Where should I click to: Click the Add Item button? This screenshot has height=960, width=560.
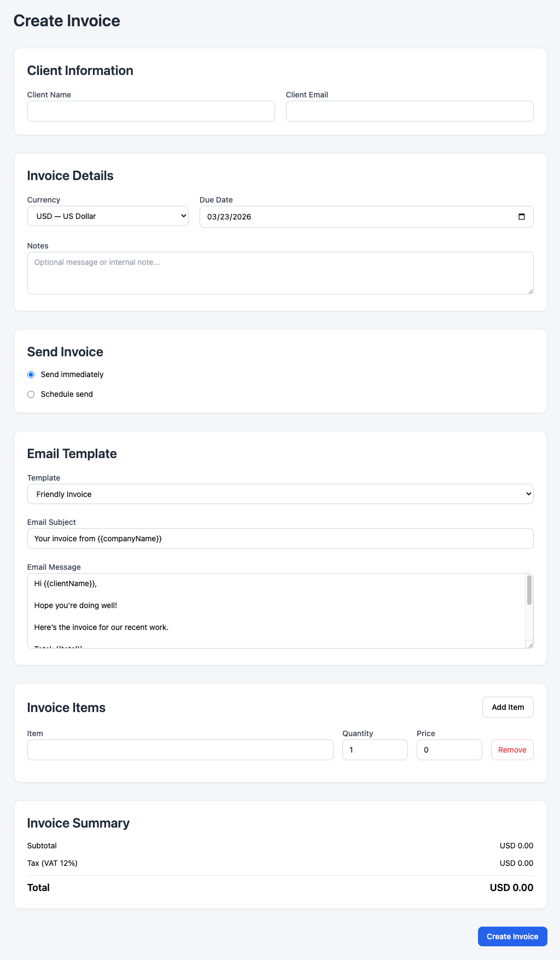(x=507, y=707)
